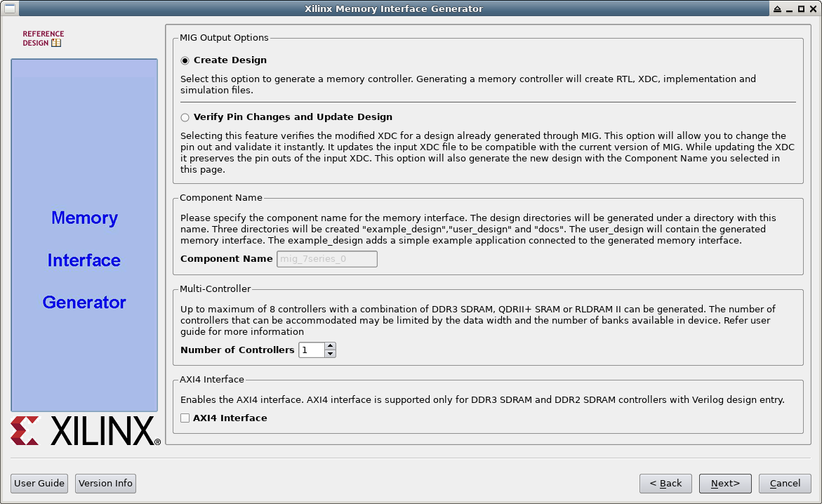Click the Reference Design book icon

click(x=56, y=43)
